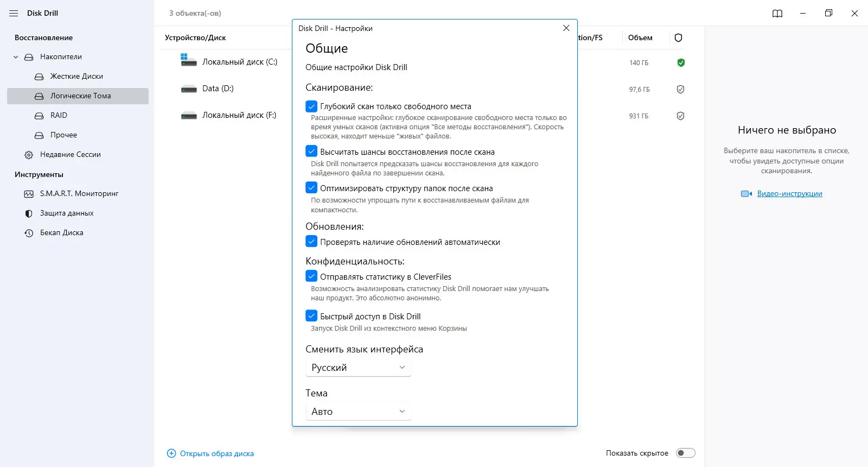Uncheck Глубокий скан только свободного места
The width and height of the screenshot is (868, 467).
[311, 106]
